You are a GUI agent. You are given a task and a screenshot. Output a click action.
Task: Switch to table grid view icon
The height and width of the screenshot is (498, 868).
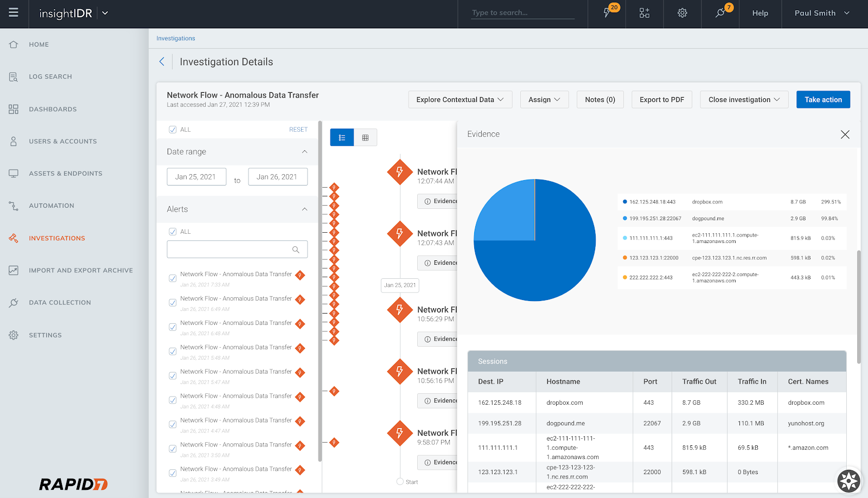point(365,138)
